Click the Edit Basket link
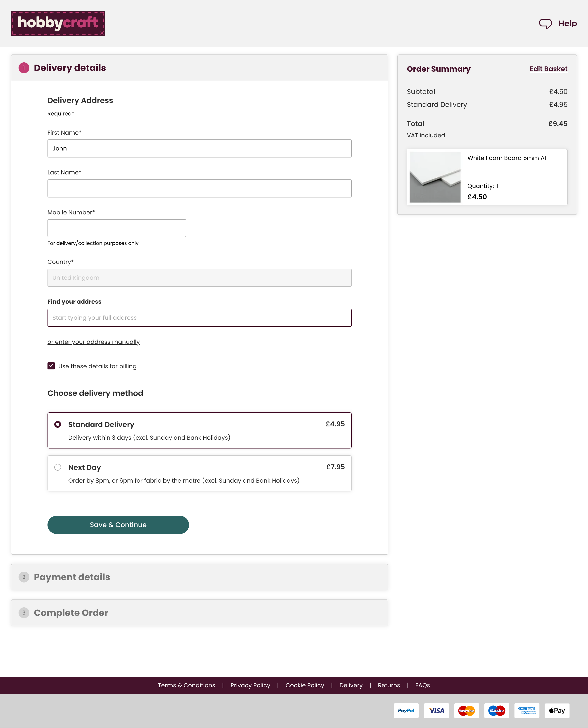This screenshot has width=588, height=728. 548,69
